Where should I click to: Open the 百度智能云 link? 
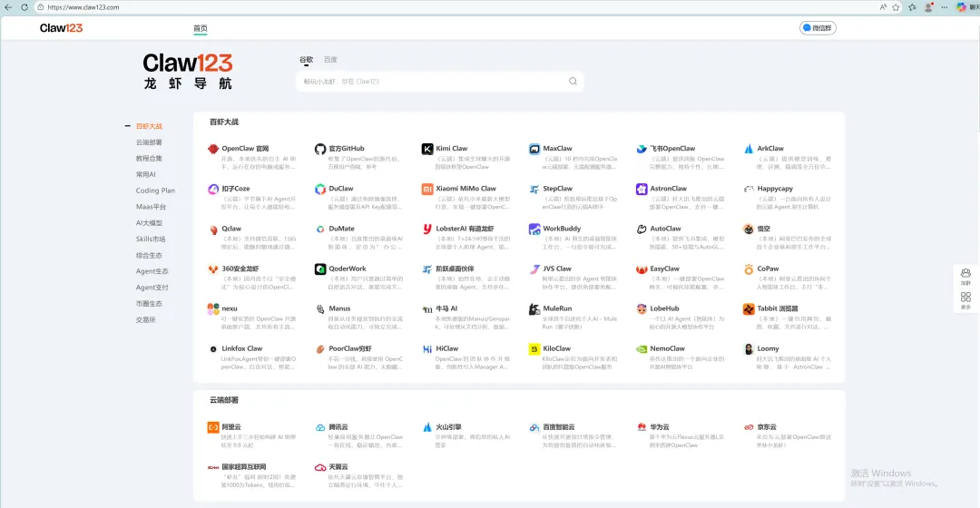point(559,427)
